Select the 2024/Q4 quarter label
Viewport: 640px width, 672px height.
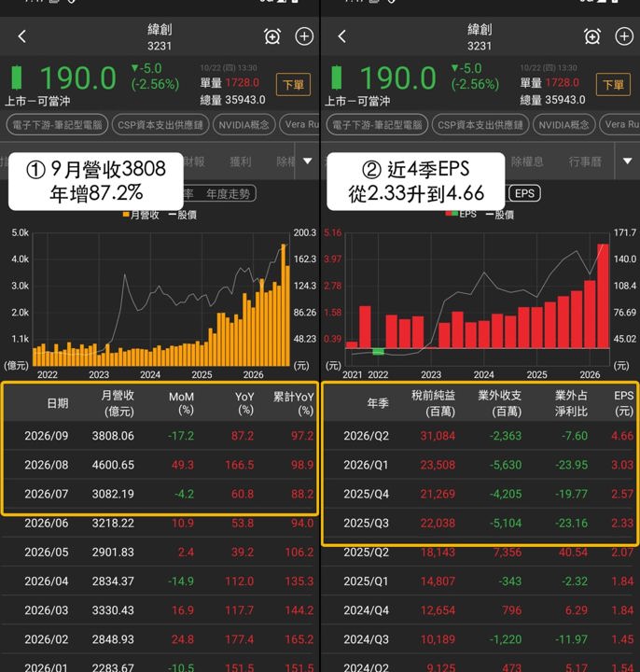pos(367,610)
